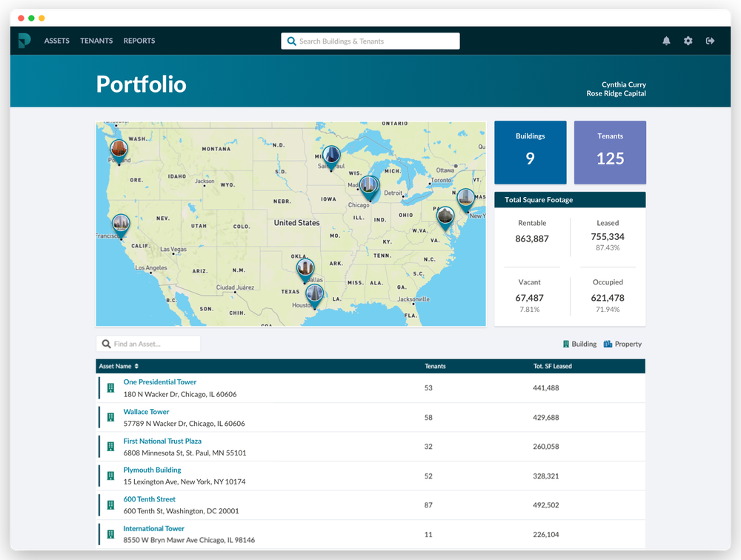Click the Property legend icon
This screenshot has width=741, height=560.
[608, 344]
